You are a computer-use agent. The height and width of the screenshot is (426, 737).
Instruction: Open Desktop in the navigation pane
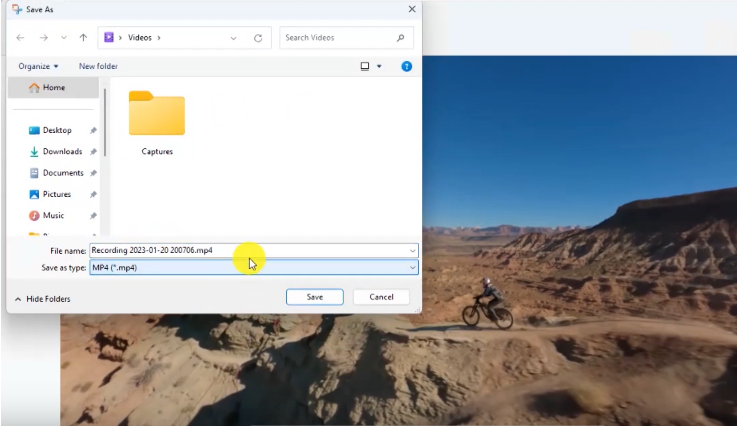coord(57,130)
